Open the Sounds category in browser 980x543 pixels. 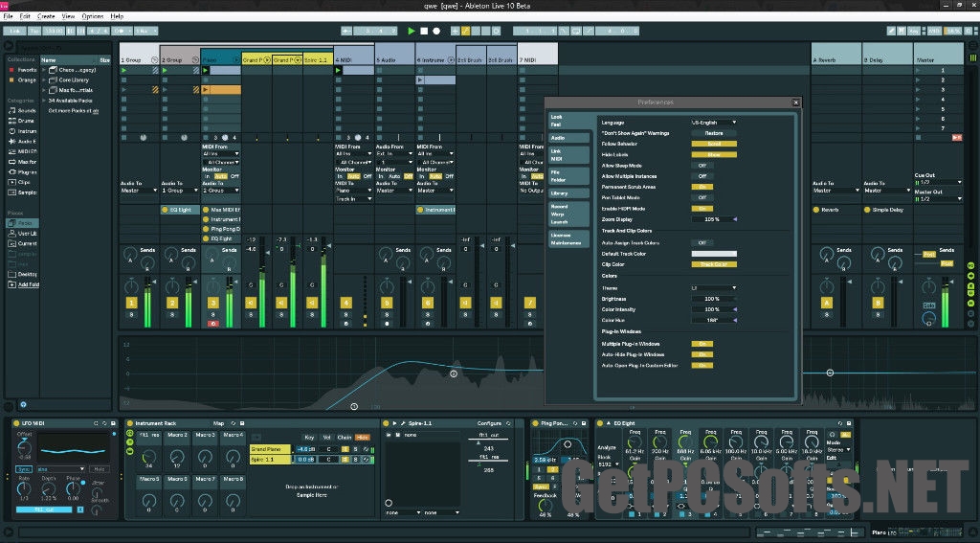(x=23, y=111)
